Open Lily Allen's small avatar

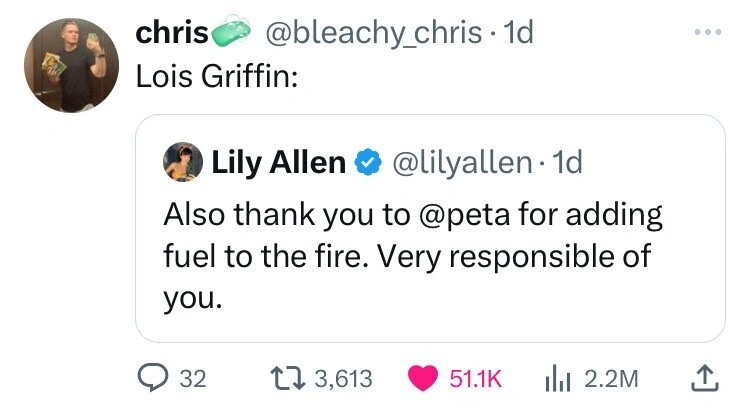click(x=181, y=161)
